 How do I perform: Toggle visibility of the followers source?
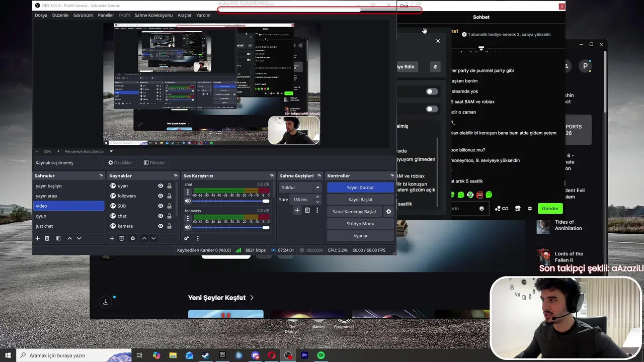click(x=160, y=196)
